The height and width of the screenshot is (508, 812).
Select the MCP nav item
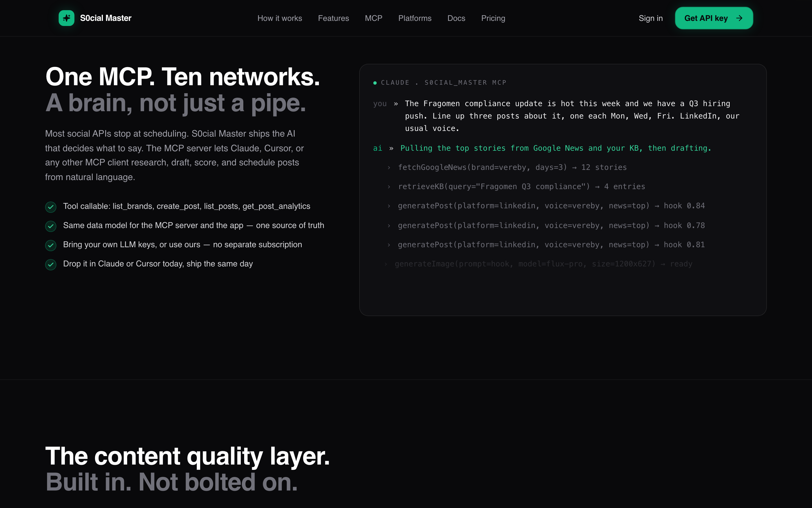[x=374, y=18]
